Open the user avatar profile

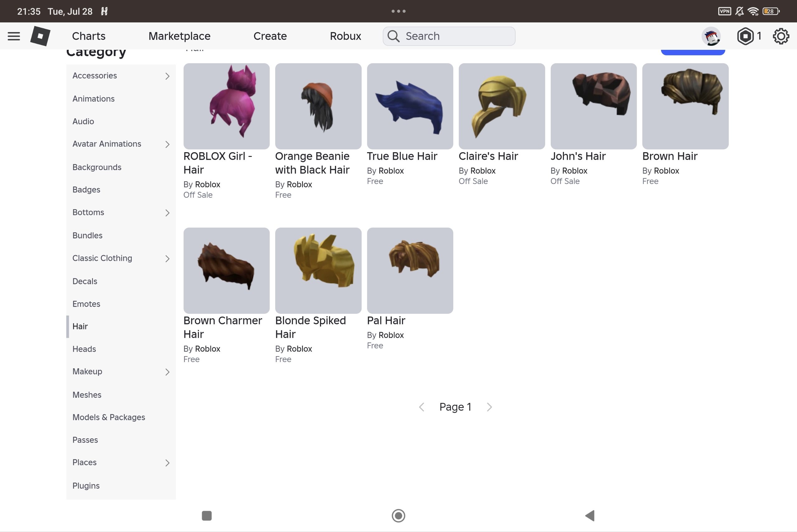pos(711,36)
